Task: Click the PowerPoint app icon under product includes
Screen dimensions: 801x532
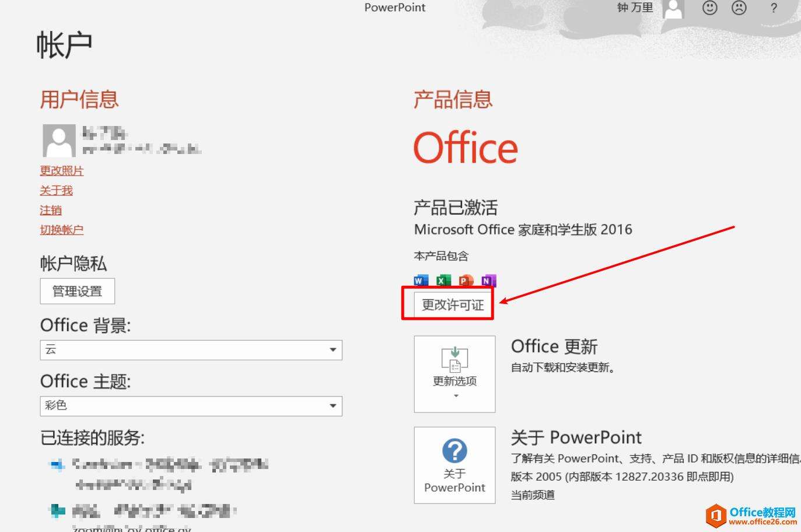Action: [x=466, y=281]
